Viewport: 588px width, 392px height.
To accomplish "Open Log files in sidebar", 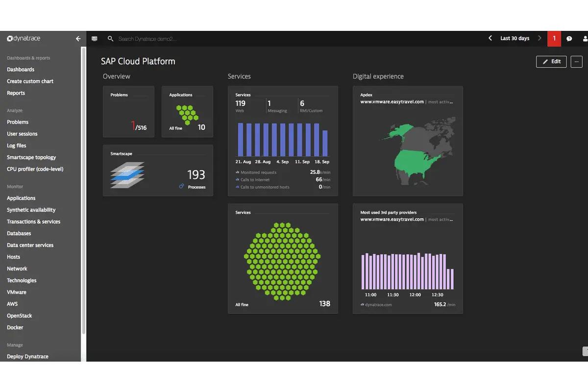I will click(x=17, y=146).
